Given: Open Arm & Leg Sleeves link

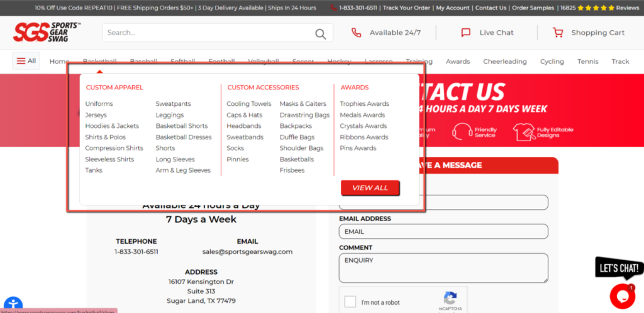Looking at the screenshot, I should click(x=183, y=170).
